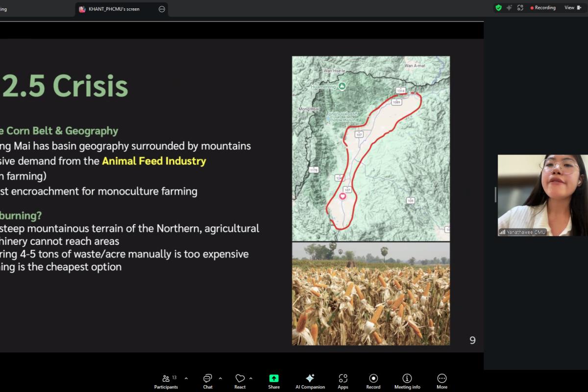
Task: Open AI Companion
Action: pyautogui.click(x=310, y=381)
